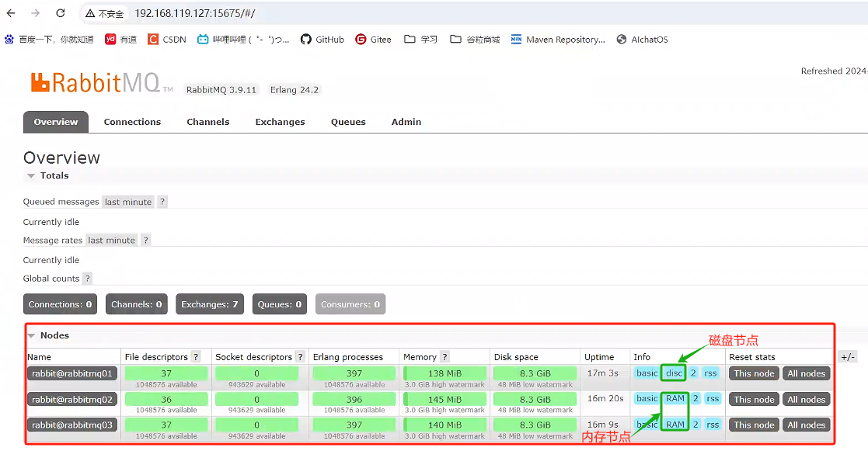Open the Gitee bookmark
Image resolution: width=868 pixels, height=451 pixels.
click(373, 40)
